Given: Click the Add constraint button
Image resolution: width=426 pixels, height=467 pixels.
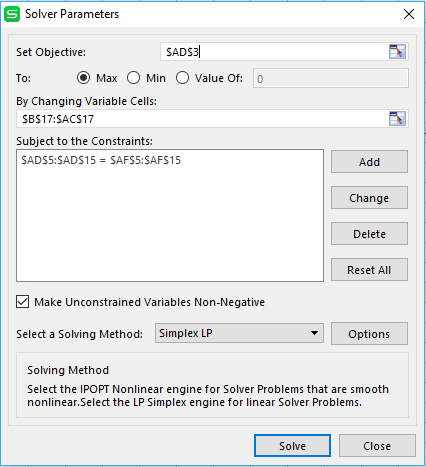Looking at the screenshot, I should [x=369, y=162].
